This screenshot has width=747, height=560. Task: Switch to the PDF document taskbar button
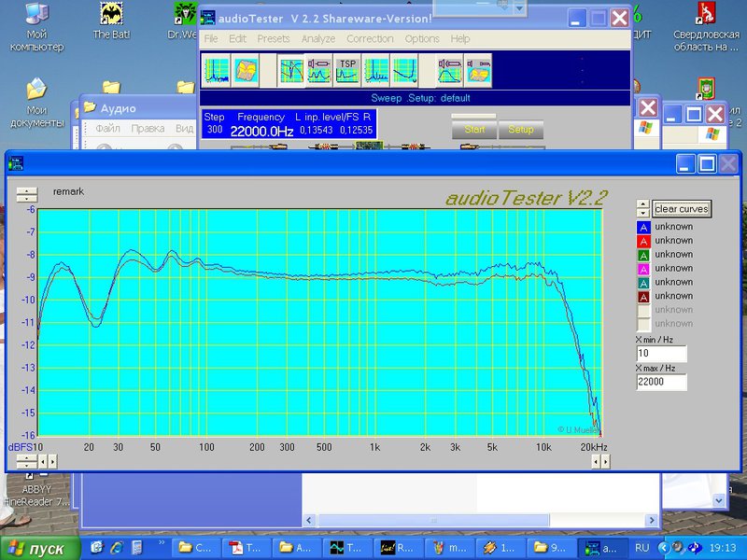(x=247, y=548)
